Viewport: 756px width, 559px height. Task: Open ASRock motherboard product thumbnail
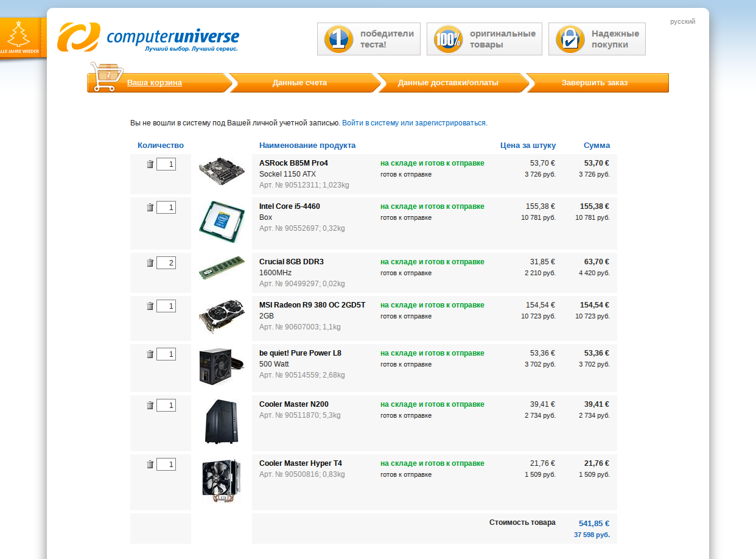click(222, 172)
